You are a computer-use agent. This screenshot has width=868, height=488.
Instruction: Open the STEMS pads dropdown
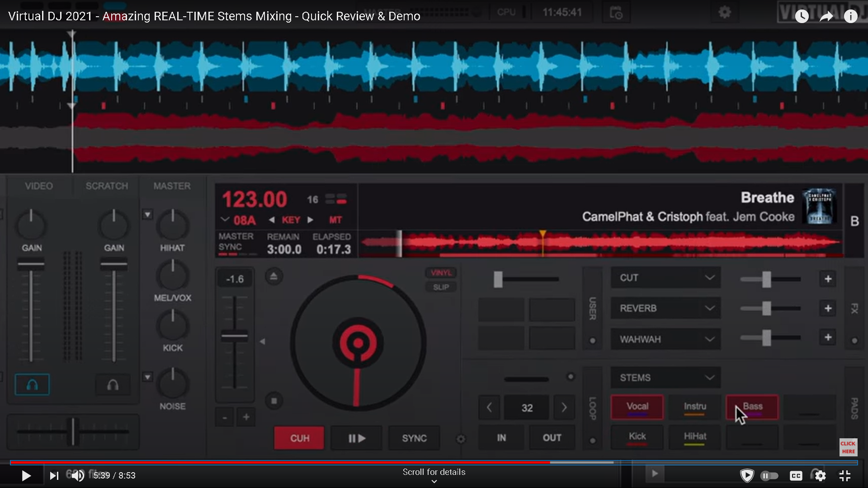point(665,377)
